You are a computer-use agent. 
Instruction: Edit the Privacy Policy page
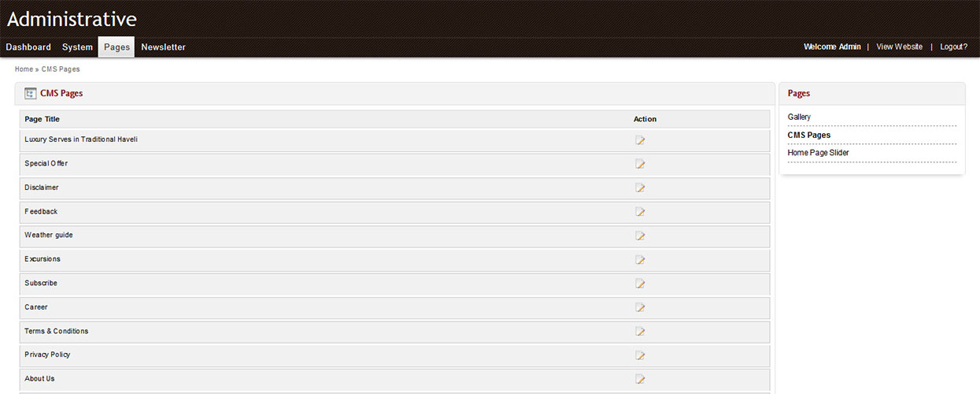click(x=641, y=355)
